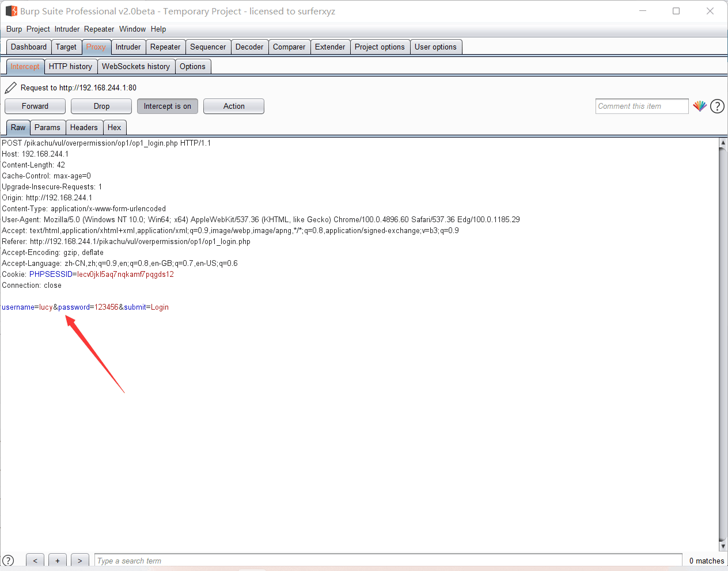Image resolution: width=728 pixels, height=571 pixels.
Task: Select the Proxy tab
Action: click(96, 47)
